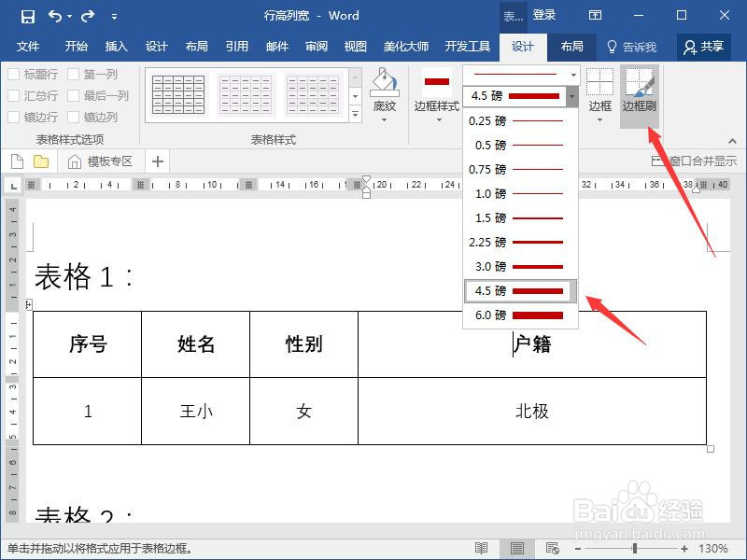
Task: Select the first plain grid table style
Action: point(178,95)
